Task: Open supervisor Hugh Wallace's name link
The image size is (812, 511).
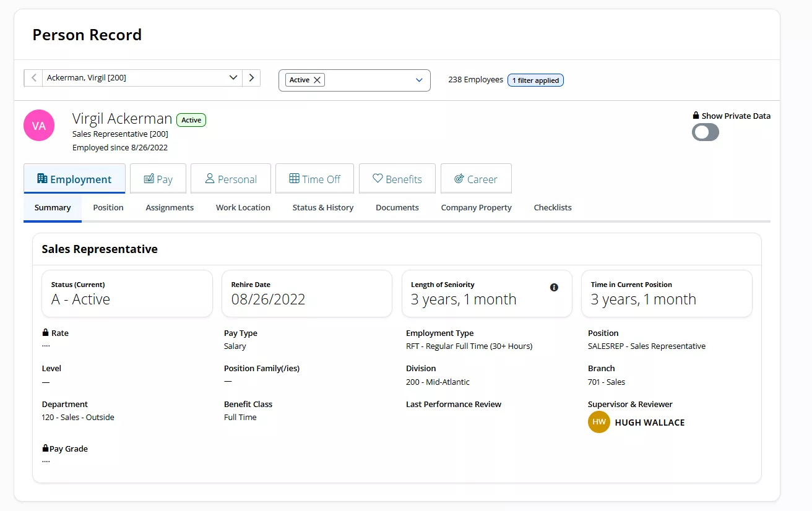Action: click(x=649, y=423)
